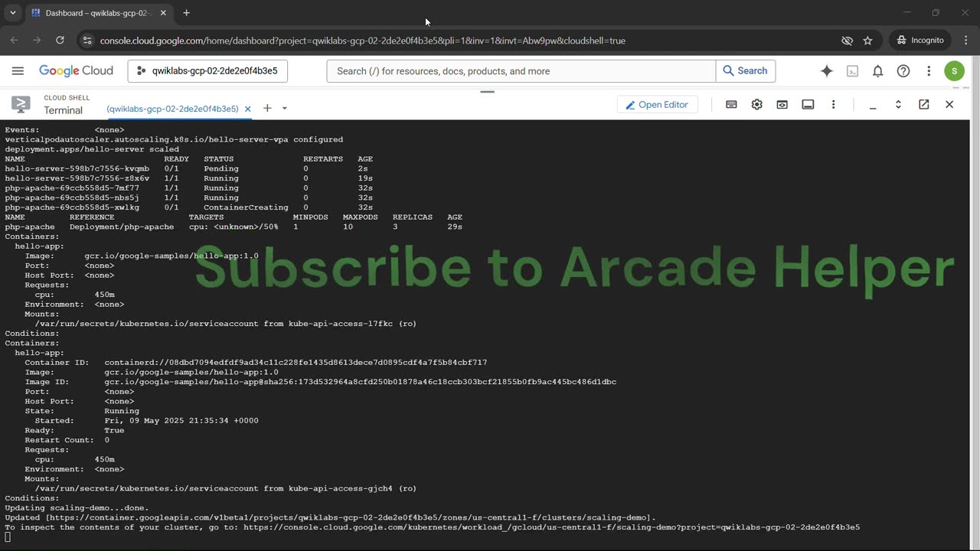This screenshot has height=551, width=980.
Task: Open the notifications bell
Action: (x=878, y=71)
